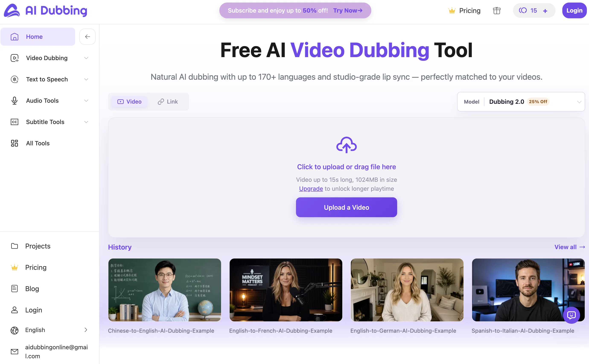Click the Projects folder icon

[x=15, y=246]
